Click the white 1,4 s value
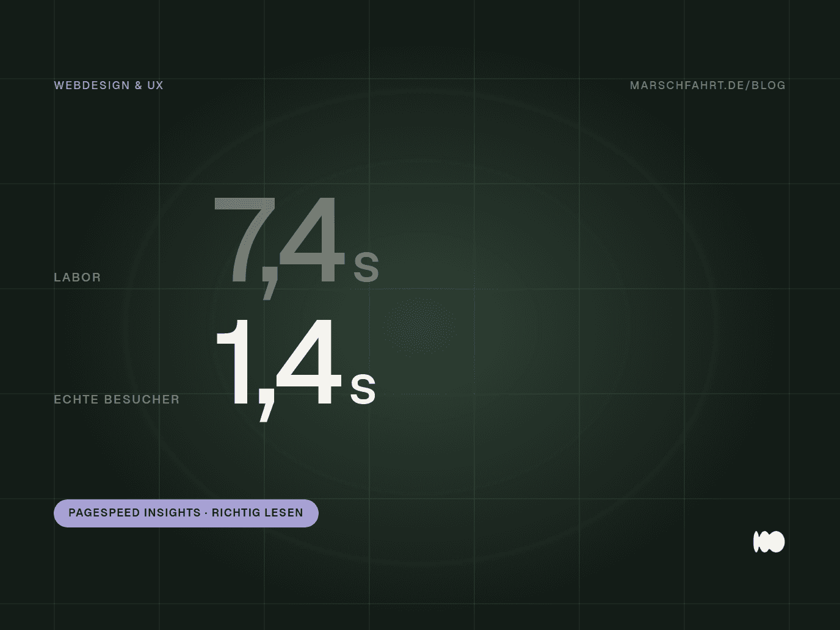 point(295,369)
